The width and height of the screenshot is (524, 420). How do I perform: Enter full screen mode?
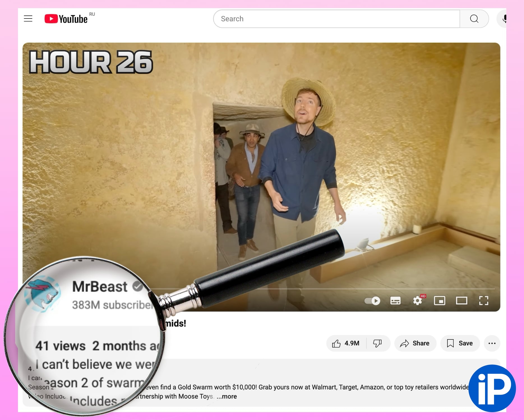484,301
